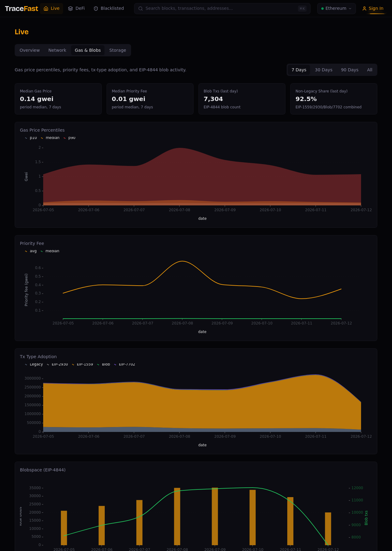
Task: Click the search magnifier icon
Action: click(x=141, y=9)
